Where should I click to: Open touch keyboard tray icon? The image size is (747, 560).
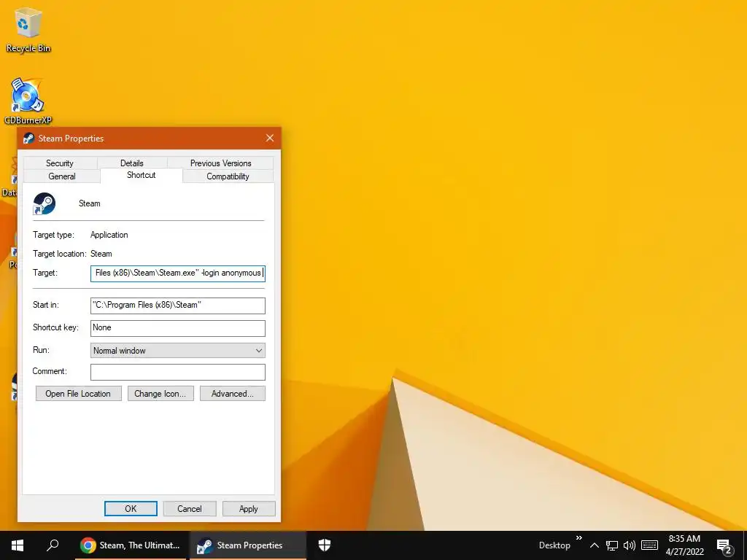point(649,545)
